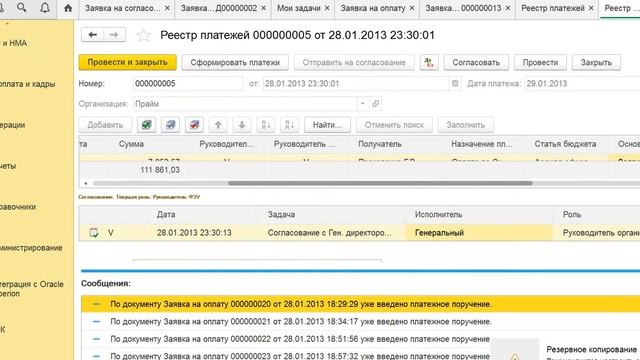
Task: Open calendar picker for date field
Action: pyautogui.click(x=455, y=84)
